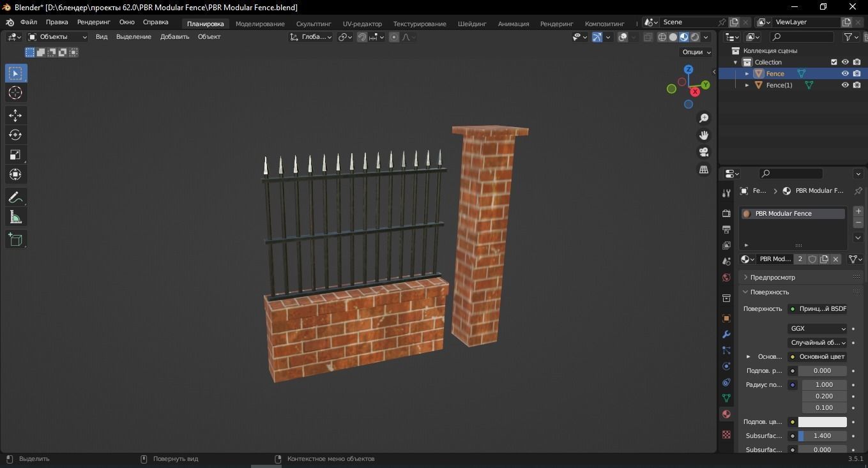Open the Рендеринг menu
868x468 pixels.
(x=94, y=22)
